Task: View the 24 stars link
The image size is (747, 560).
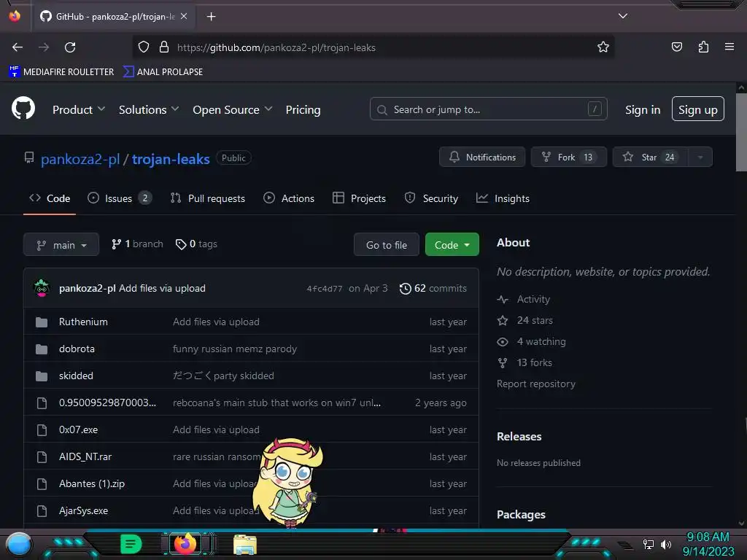Action: [525, 320]
